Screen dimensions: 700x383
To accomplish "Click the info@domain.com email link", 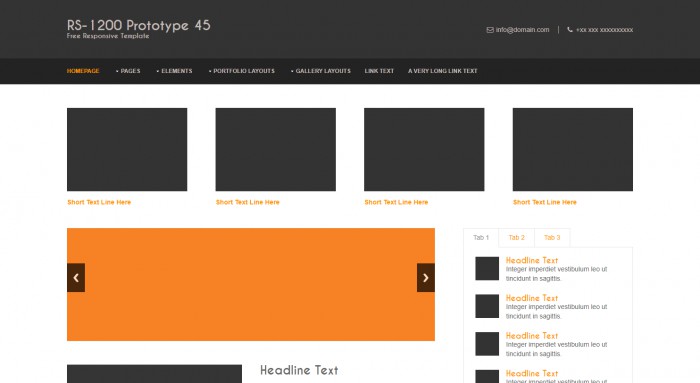I will point(522,30).
